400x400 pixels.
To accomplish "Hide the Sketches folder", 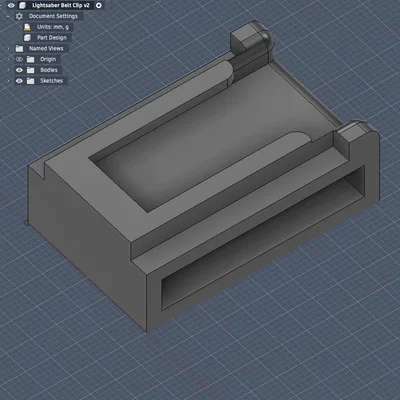I will [x=19, y=81].
